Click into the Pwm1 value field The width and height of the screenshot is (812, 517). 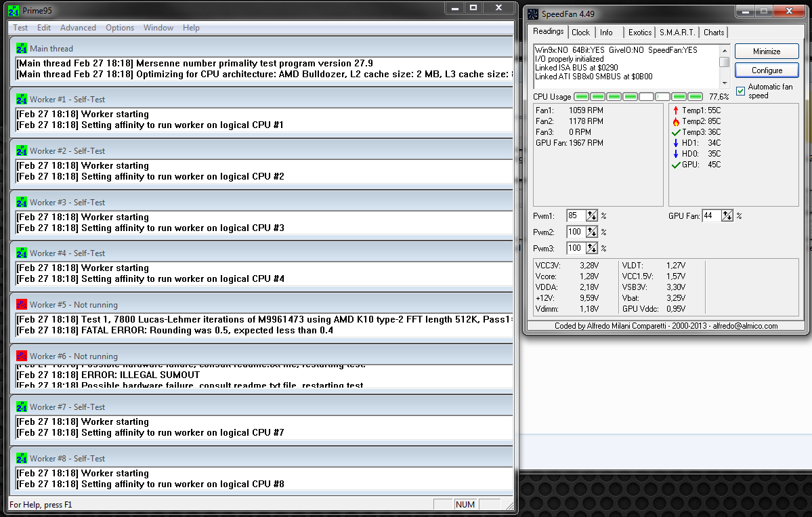(x=576, y=215)
